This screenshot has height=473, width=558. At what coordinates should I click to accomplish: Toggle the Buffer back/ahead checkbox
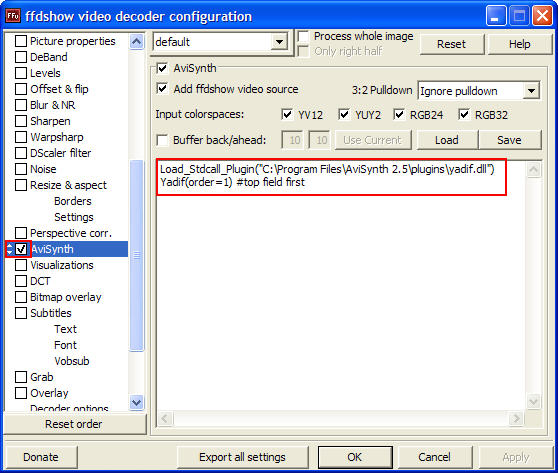click(162, 140)
